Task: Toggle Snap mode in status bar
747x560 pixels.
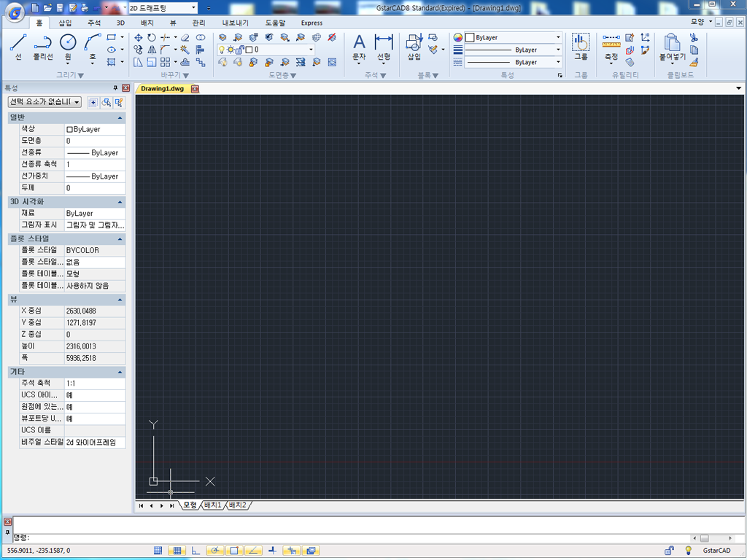Action: (x=158, y=551)
